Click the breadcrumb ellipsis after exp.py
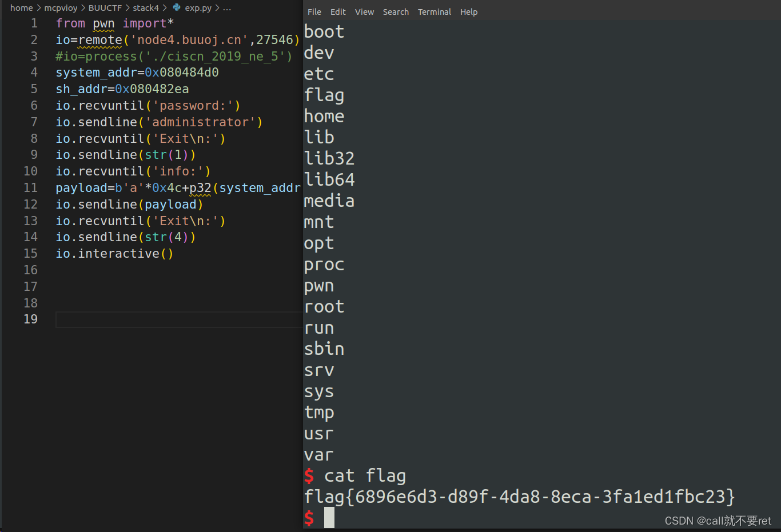 [227, 8]
